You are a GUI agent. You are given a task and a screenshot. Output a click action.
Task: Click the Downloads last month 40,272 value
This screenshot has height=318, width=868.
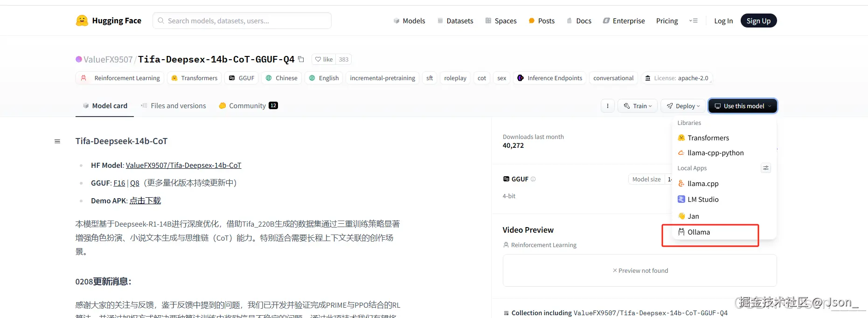coord(513,145)
